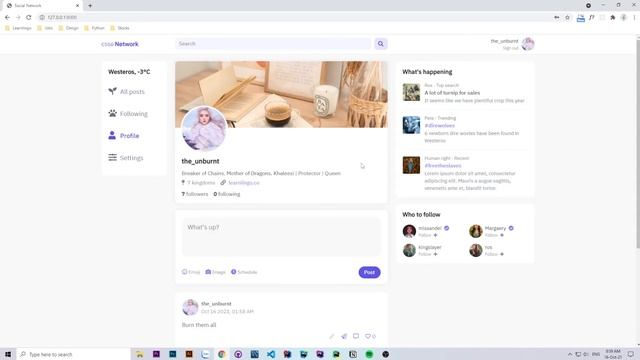Open the notification center icon

pos(631,354)
